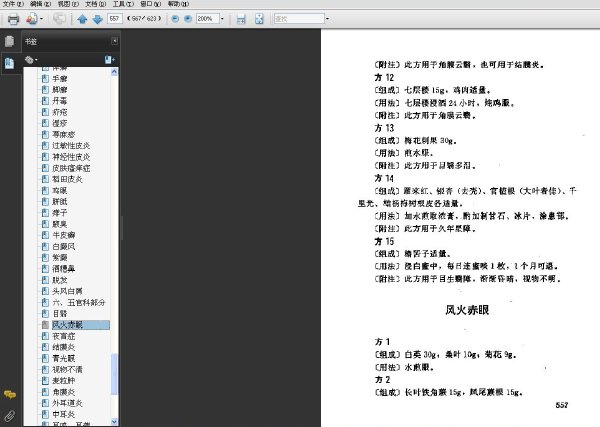Select the 牛皮癣 bookmark
The image size is (600, 427).
(64, 235)
